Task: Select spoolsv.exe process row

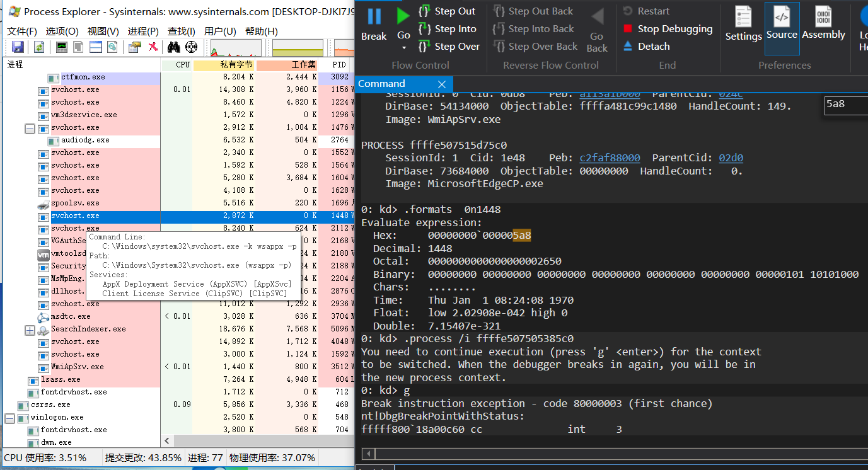Action: click(177, 203)
